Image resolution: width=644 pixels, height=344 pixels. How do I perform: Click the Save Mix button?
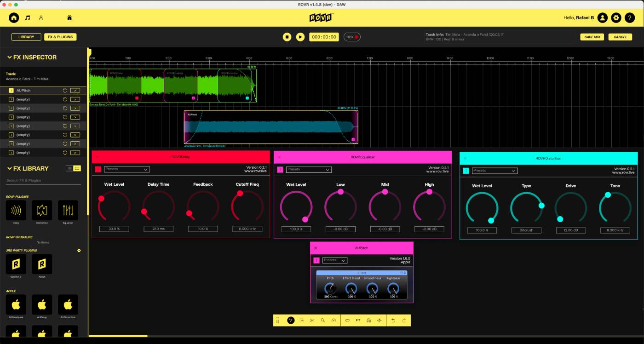[x=592, y=37]
